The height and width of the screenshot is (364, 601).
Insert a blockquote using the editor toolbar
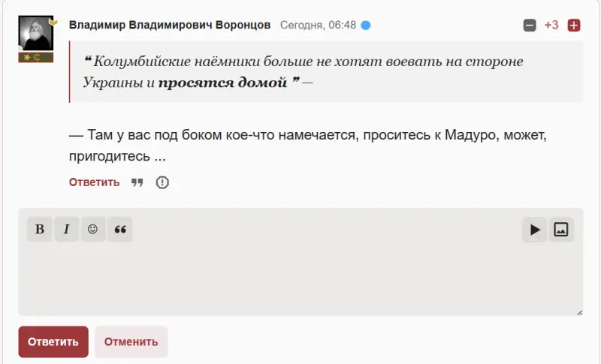click(119, 230)
